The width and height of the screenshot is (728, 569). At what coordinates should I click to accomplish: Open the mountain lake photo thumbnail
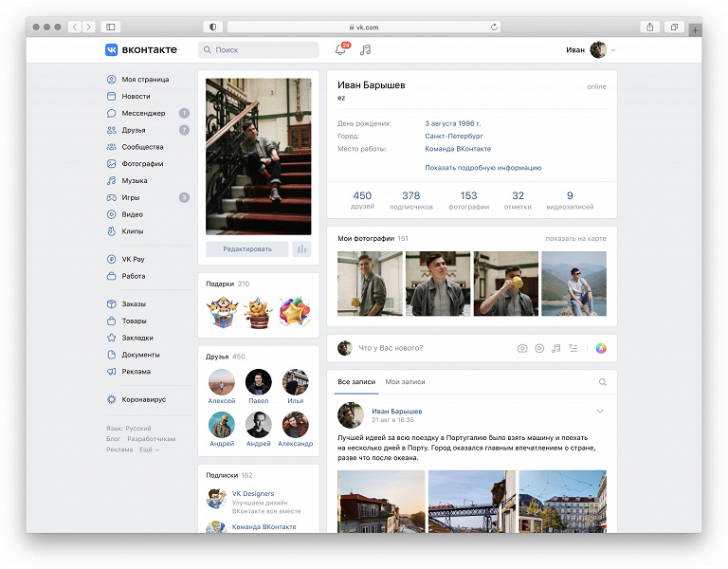(573, 284)
